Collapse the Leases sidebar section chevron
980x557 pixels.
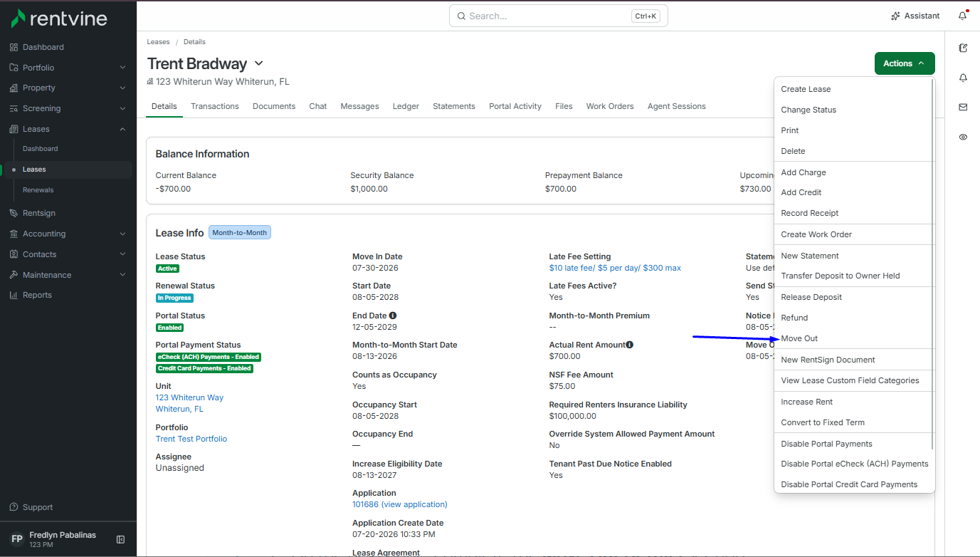coord(122,129)
